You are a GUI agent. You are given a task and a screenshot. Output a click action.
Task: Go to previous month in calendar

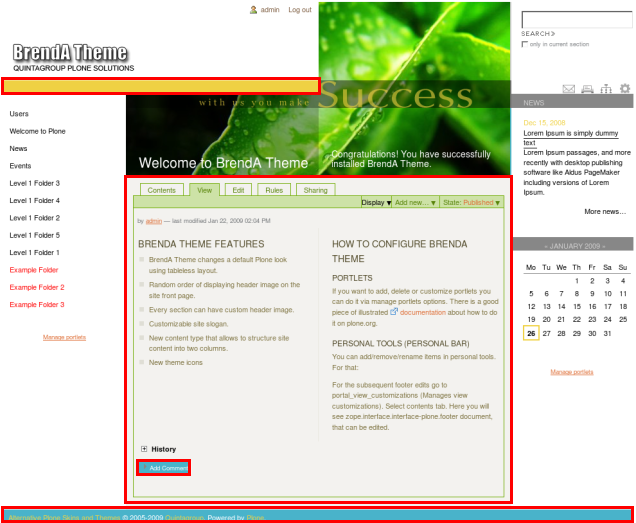pos(546,246)
